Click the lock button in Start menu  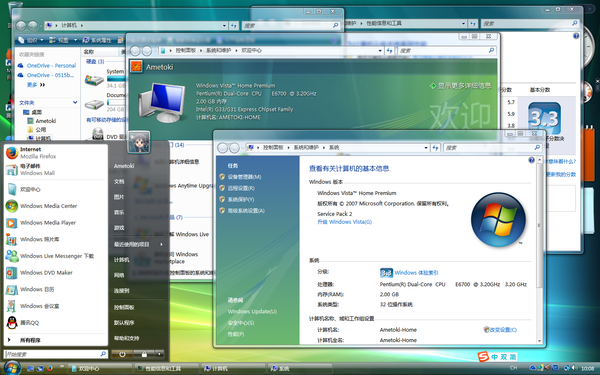[144, 354]
